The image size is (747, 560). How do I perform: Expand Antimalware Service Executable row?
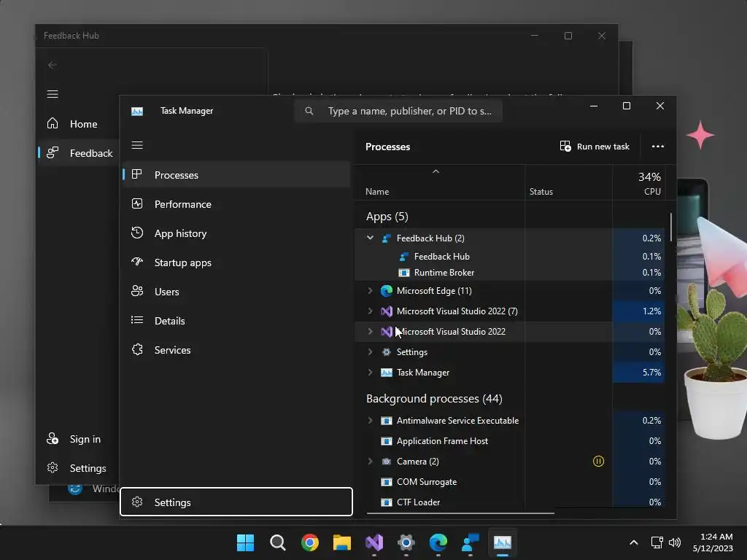coord(370,421)
